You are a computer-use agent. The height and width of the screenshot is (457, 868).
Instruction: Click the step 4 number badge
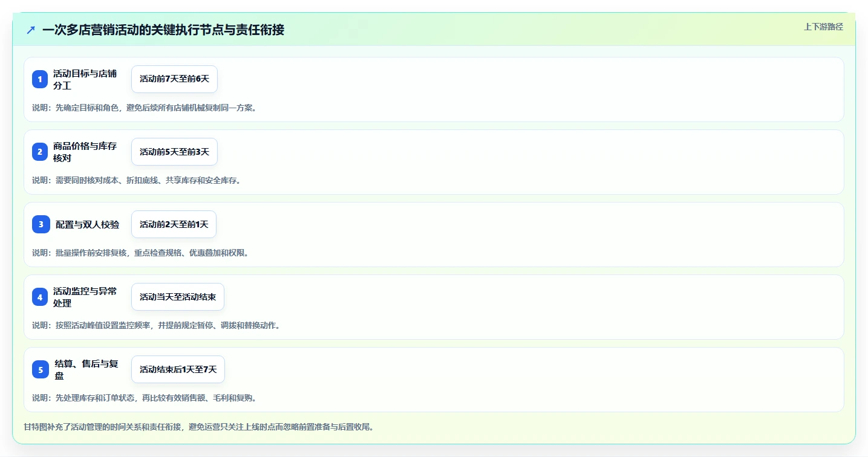click(40, 297)
